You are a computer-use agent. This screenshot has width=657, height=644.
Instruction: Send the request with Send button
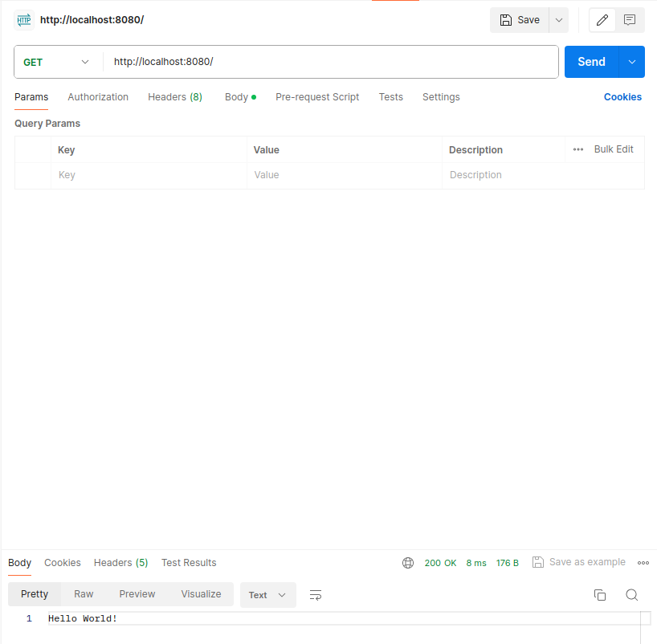(x=591, y=62)
